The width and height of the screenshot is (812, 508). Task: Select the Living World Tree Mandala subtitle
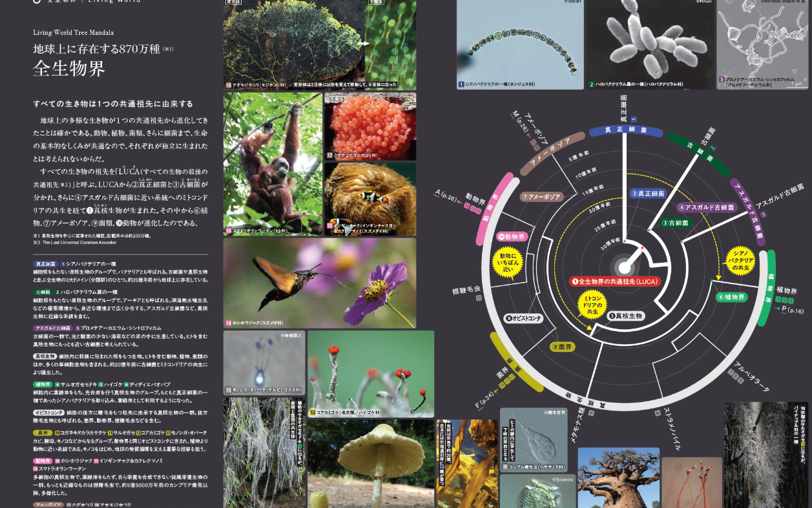coord(74,32)
